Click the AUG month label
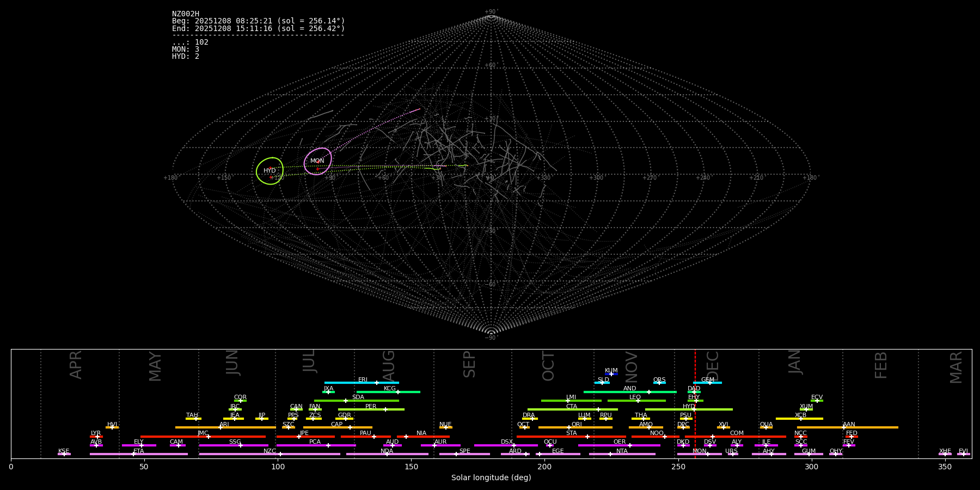The image size is (980, 490). tap(389, 365)
